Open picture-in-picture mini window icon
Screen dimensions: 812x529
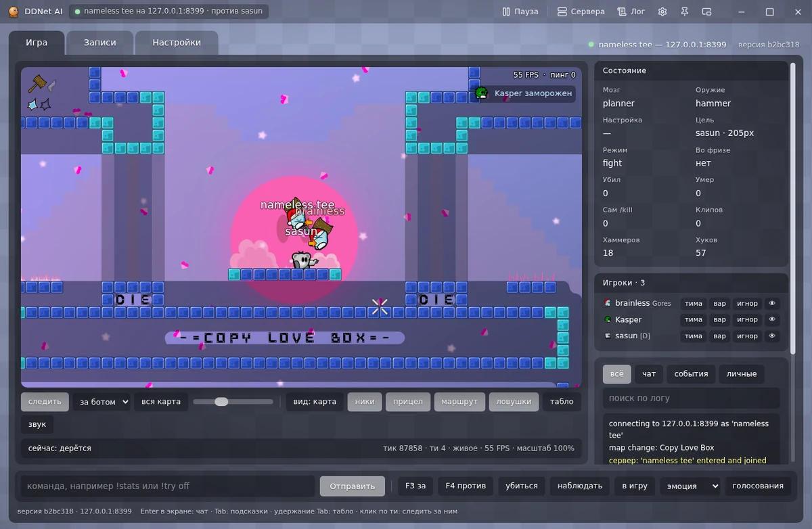[707, 11]
